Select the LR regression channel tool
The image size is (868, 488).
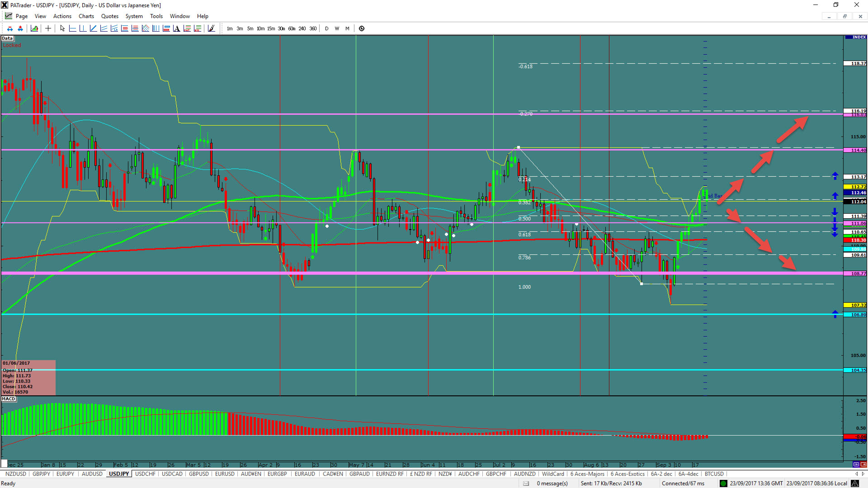114,29
